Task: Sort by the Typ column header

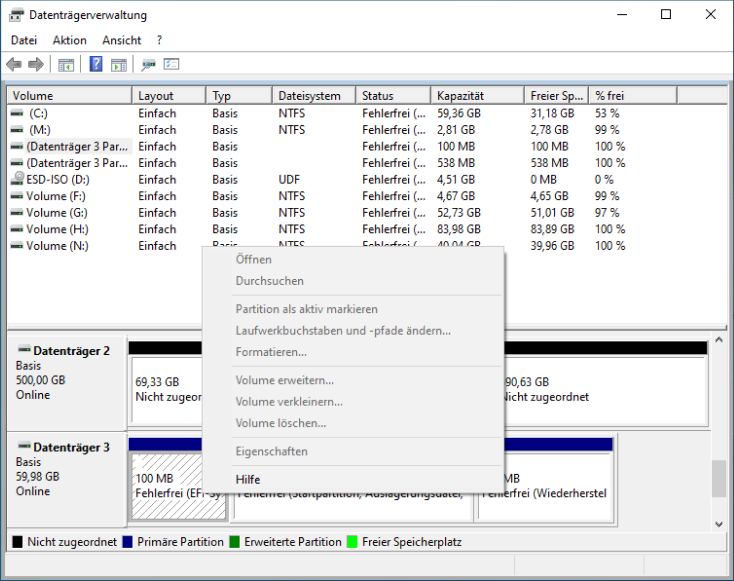Action: (x=239, y=96)
